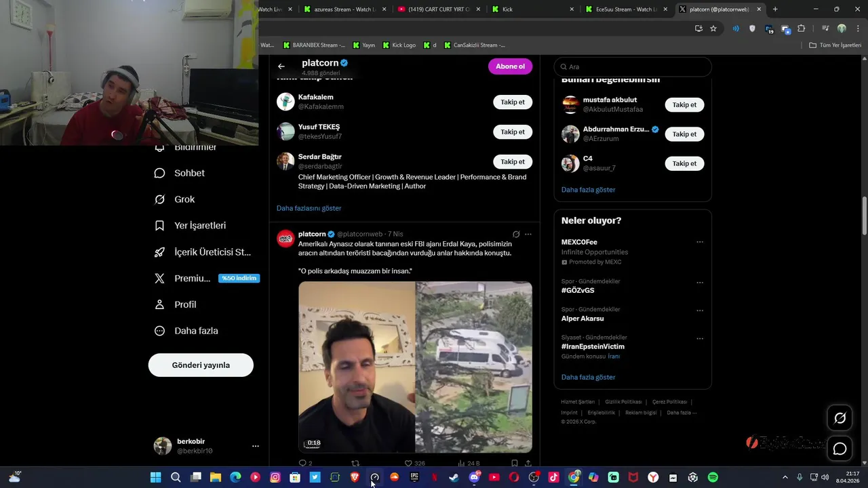Open CanSakizlii Stream bookmark

pyautogui.click(x=475, y=45)
